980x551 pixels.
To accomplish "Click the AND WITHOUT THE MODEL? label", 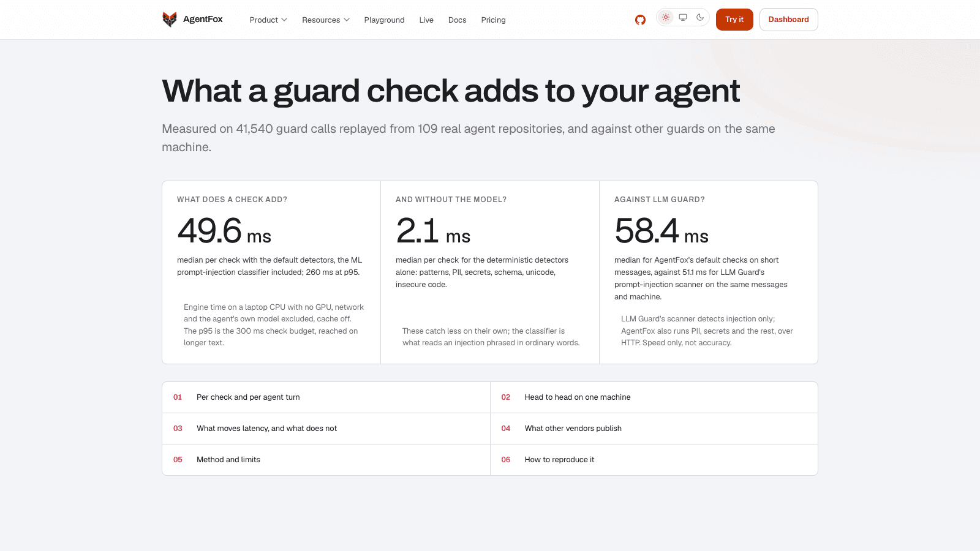I will tap(451, 200).
